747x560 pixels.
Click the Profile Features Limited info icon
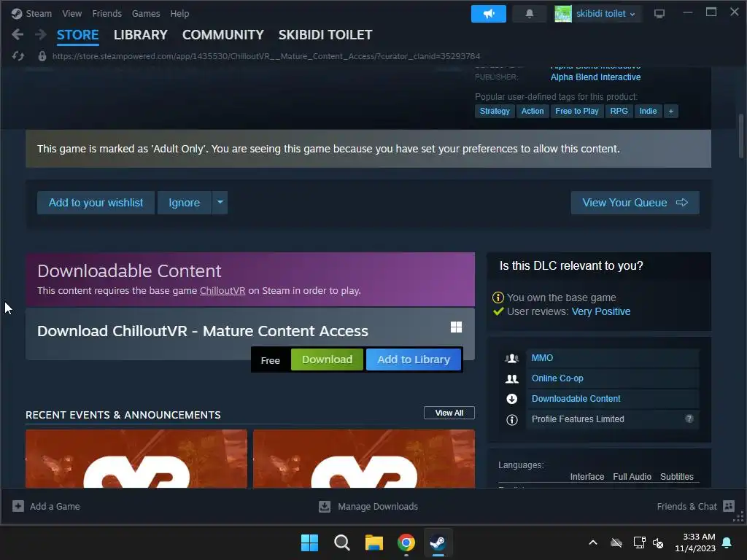coord(511,419)
